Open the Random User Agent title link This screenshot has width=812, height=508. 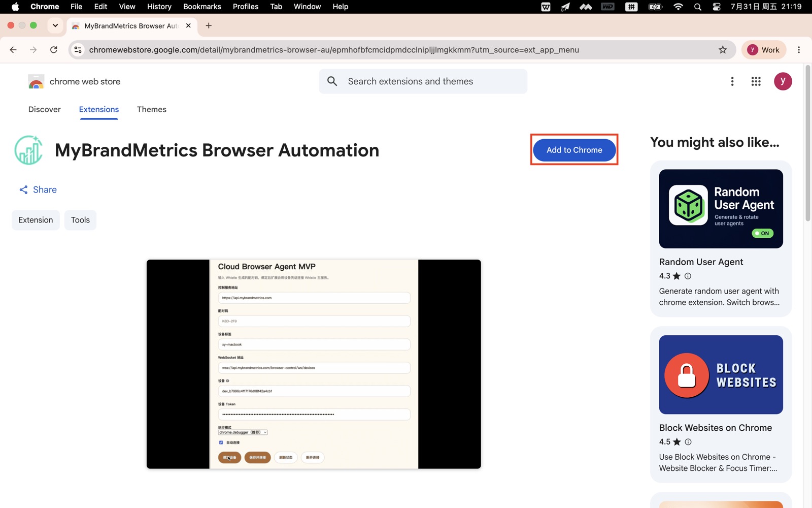[701, 262]
